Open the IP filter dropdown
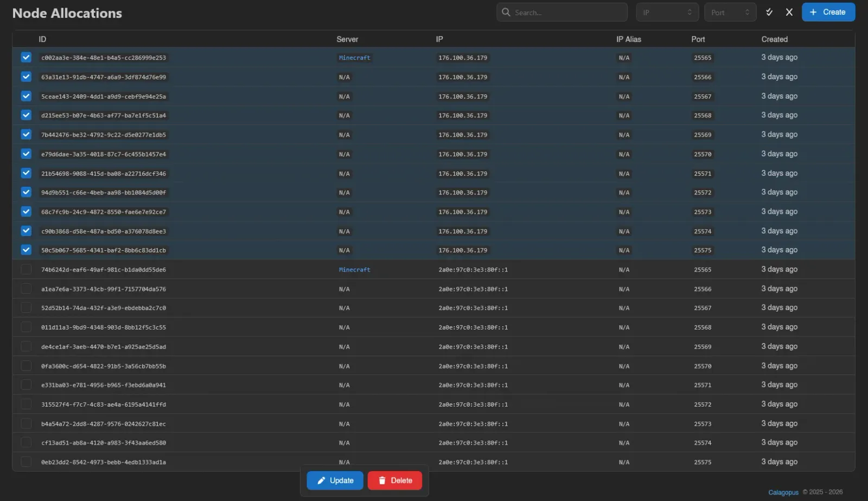The width and height of the screenshot is (868, 501). pos(667,12)
